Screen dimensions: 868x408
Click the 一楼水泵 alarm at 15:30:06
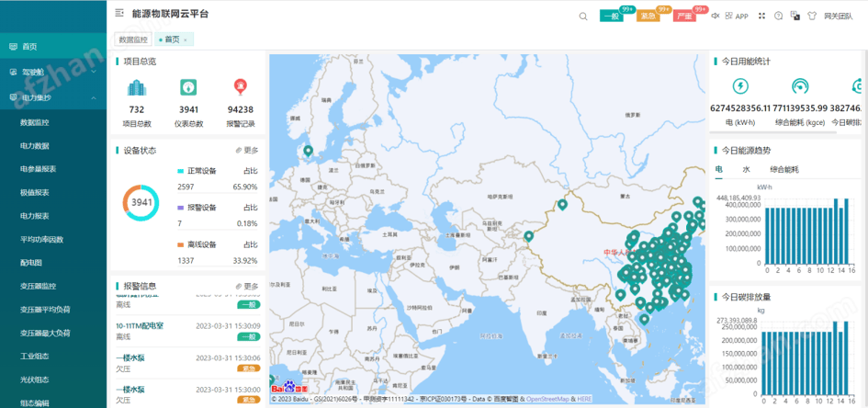coord(187,363)
